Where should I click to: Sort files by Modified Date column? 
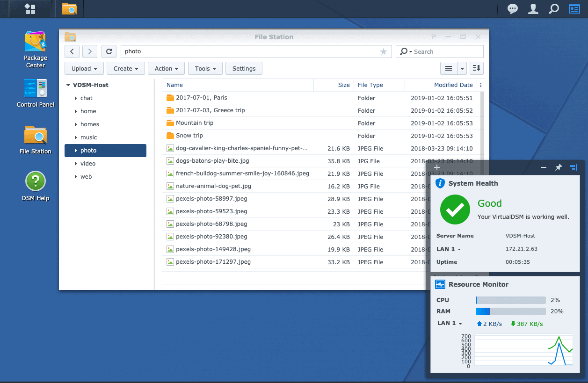[x=453, y=85]
